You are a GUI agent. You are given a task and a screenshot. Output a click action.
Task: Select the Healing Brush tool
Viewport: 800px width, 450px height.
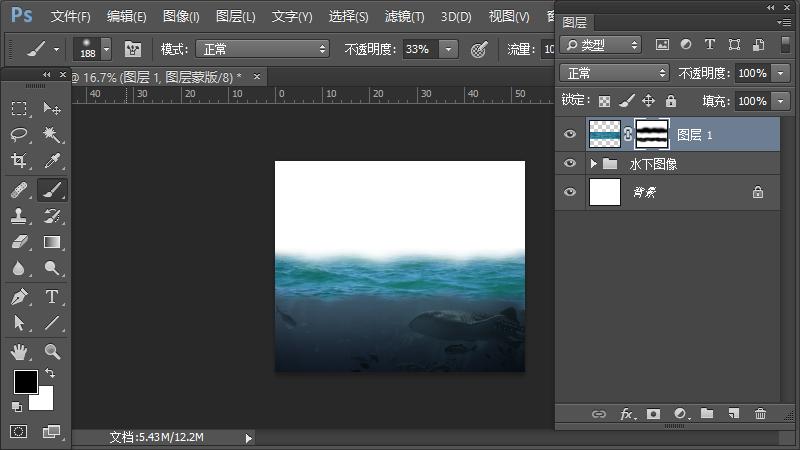(x=19, y=190)
